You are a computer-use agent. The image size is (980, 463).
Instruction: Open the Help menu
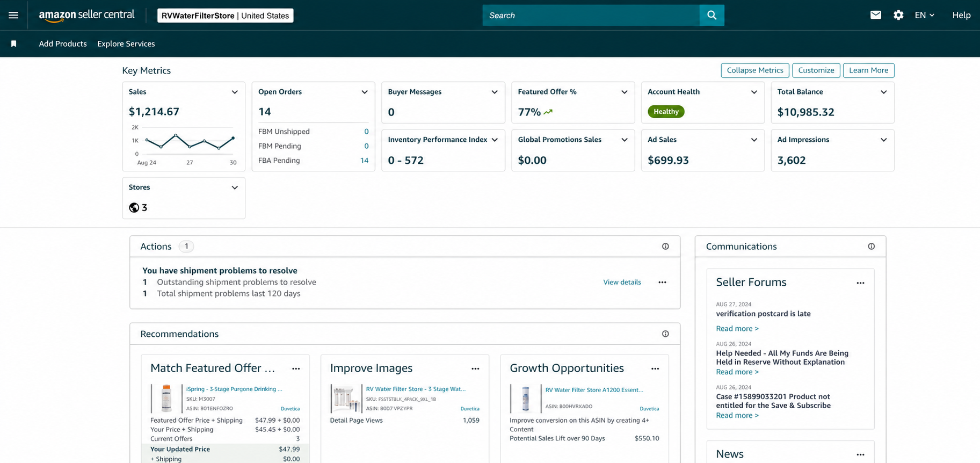(961, 15)
